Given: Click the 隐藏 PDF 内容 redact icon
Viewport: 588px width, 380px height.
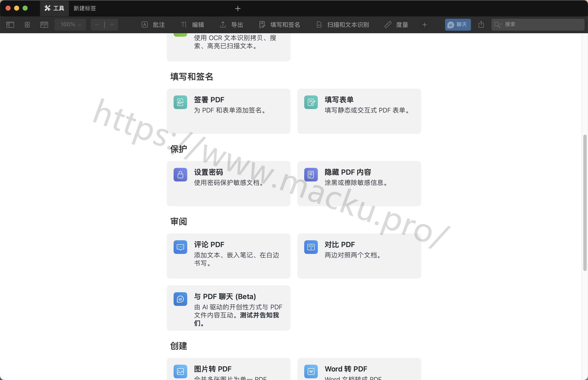Looking at the screenshot, I should (x=311, y=175).
